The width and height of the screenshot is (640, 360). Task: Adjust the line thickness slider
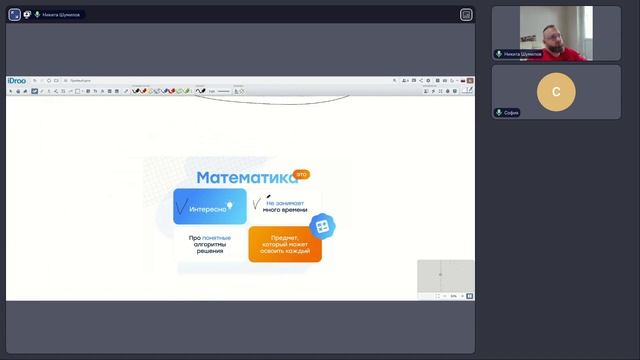coord(224,91)
